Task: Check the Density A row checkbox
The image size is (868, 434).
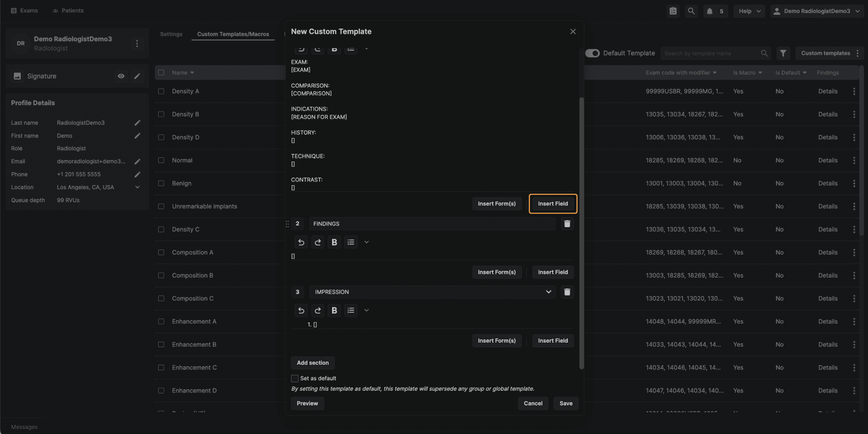Action: [161, 91]
